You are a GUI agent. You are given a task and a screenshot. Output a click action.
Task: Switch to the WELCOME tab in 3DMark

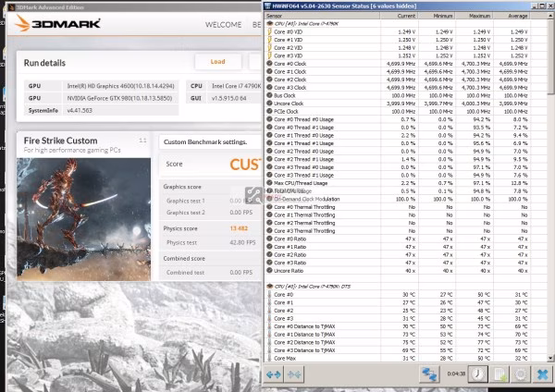point(223,25)
